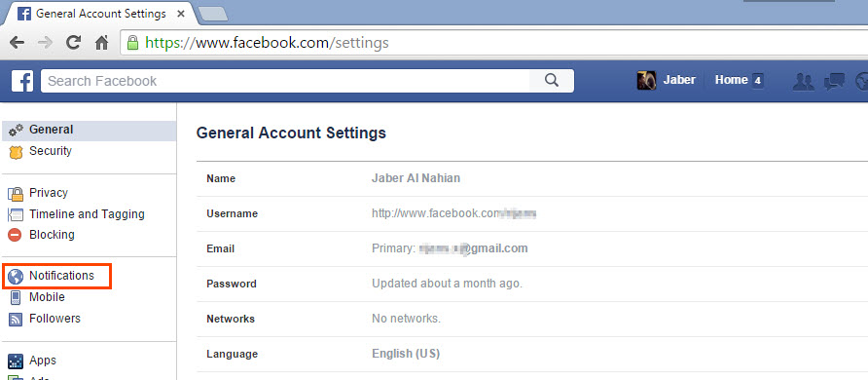Click the address bar URL

pos(267,43)
